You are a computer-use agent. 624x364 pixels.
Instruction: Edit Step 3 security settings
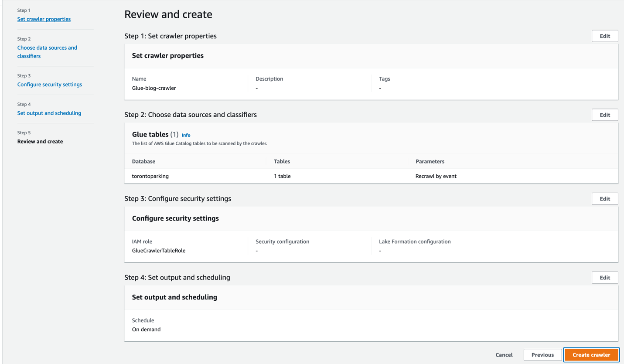click(x=604, y=199)
